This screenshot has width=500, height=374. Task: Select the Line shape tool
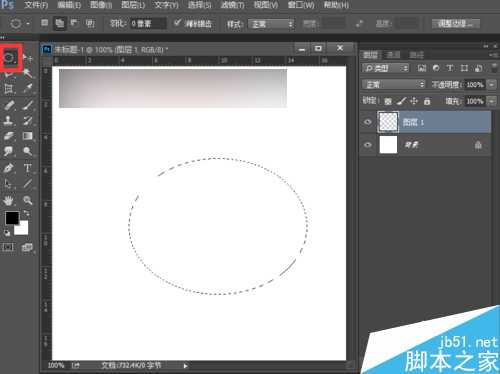[28, 183]
